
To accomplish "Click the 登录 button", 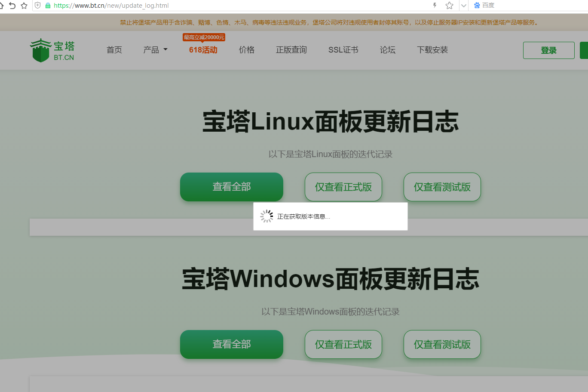I will click(x=549, y=50).
